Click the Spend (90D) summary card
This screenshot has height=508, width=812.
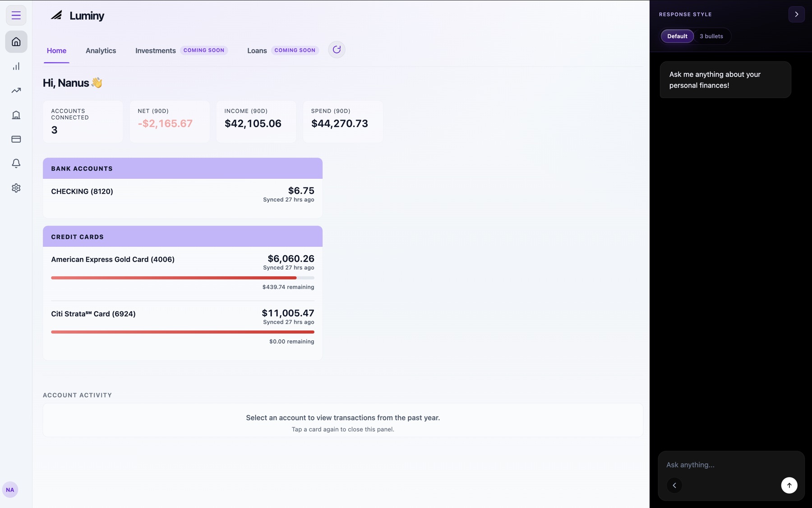click(x=343, y=121)
